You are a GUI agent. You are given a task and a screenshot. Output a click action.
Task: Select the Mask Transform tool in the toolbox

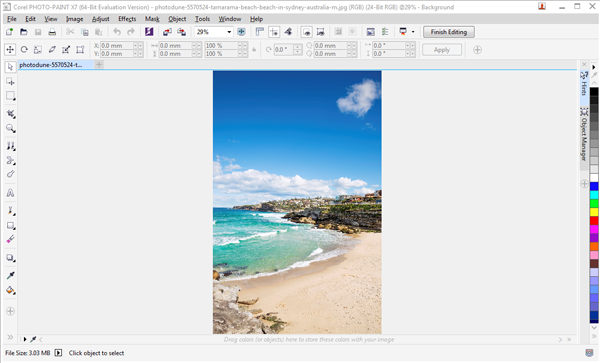coord(10,81)
